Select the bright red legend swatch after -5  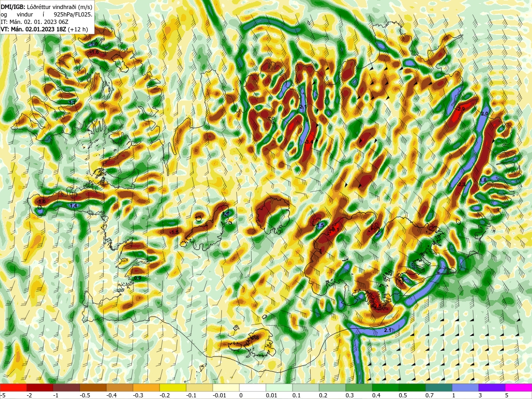(x=13, y=387)
